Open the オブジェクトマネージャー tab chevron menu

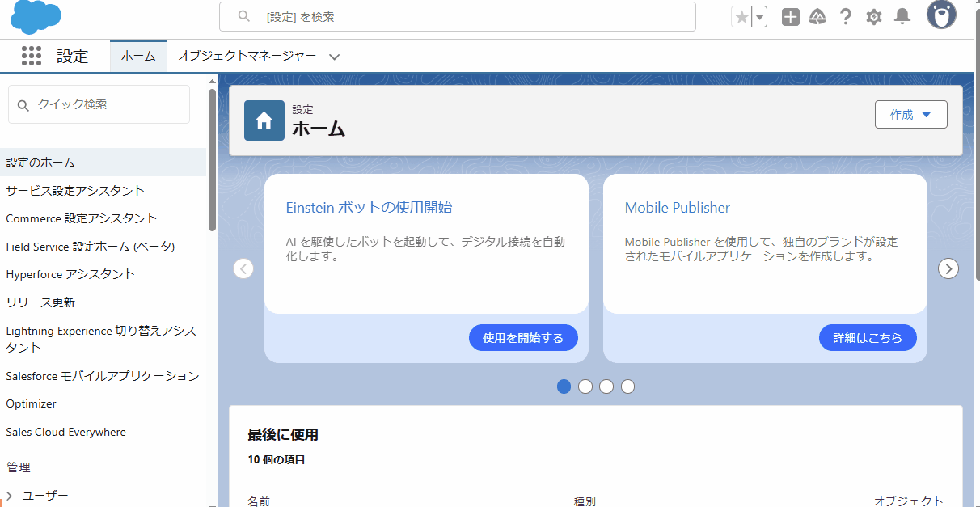coord(335,57)
